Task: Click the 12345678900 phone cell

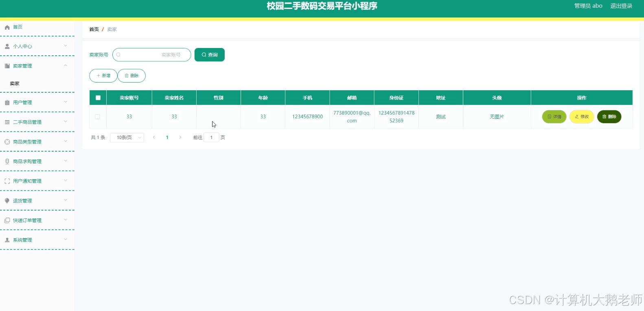Action: point(307,117)
